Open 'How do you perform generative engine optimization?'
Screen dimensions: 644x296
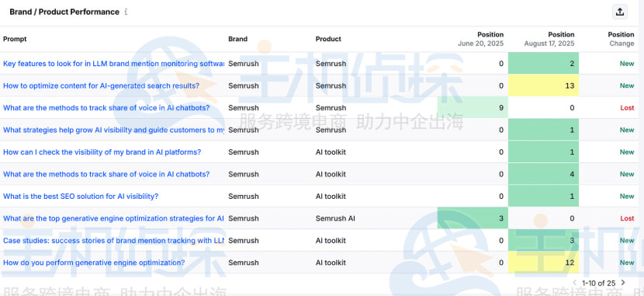[94, 263]
